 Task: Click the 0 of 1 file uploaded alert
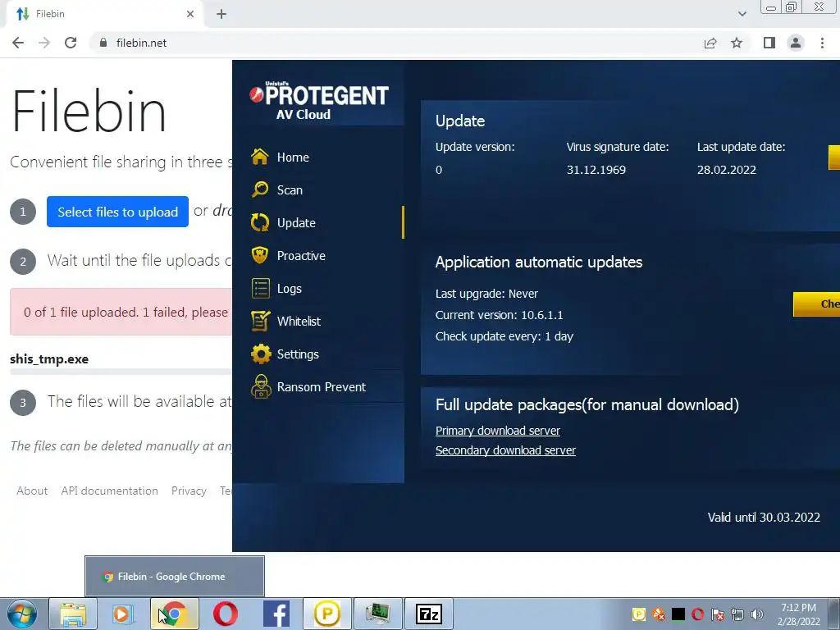pyautogui.click(x=121, y=312)
